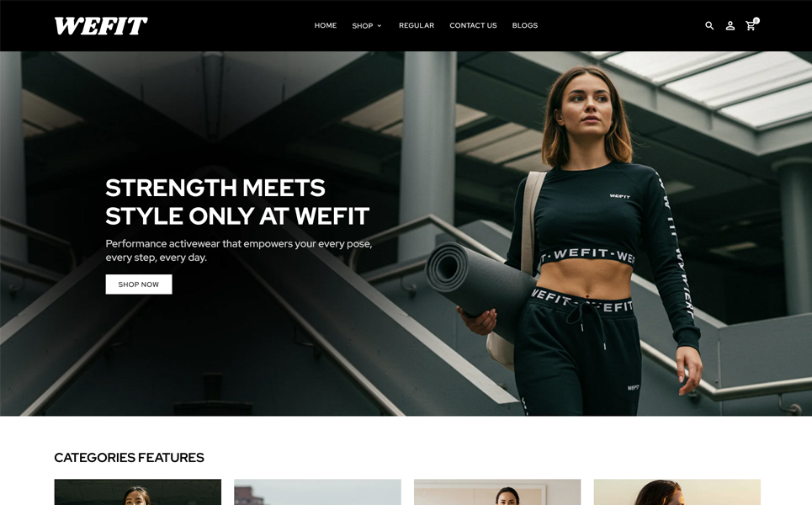The height and width of the screenshot is (505, 812).
Task: Navigate to CONTACT US page
Action: point(473,25)
